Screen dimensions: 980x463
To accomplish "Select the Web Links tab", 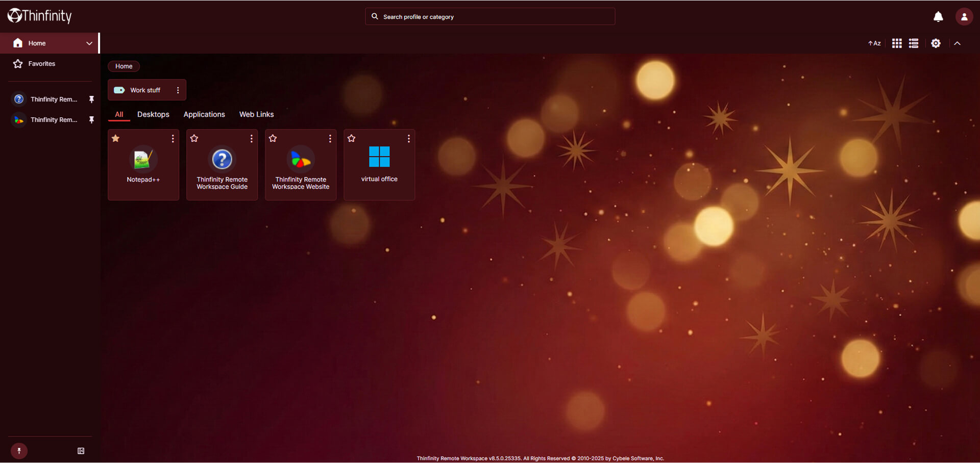I will pos(256,114).
